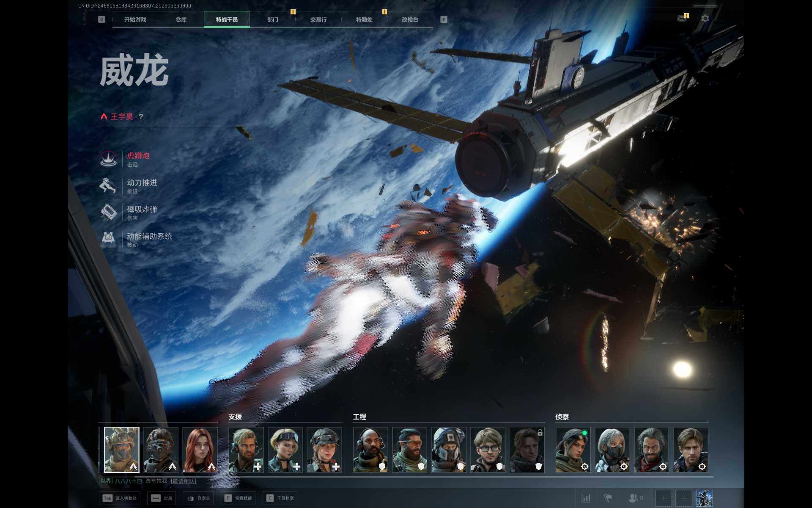This screenshot has height=508, width=812.
Task: Select the last recon operator portrait
Action: pyautogui.click(x=691, y=450)
